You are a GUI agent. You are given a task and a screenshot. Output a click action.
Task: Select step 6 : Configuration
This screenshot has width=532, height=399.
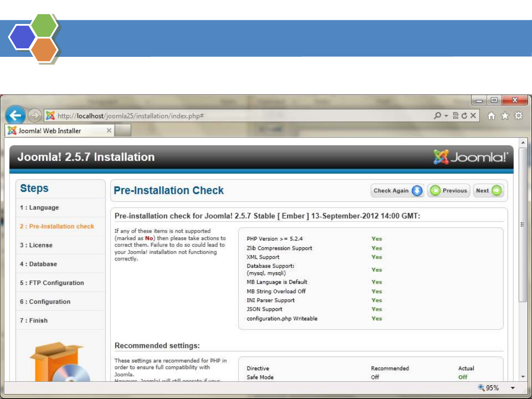(45, 302)
